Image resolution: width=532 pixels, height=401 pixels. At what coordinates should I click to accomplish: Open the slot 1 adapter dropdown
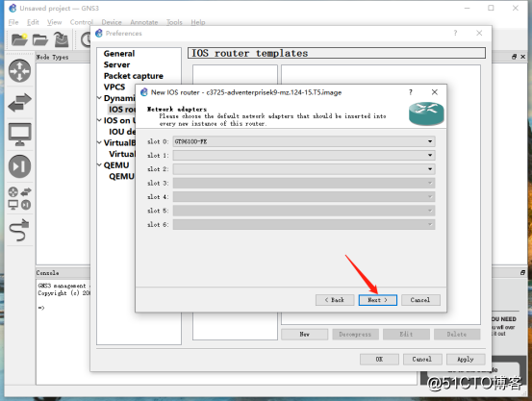pyautogui.click(x=304, y=155)
